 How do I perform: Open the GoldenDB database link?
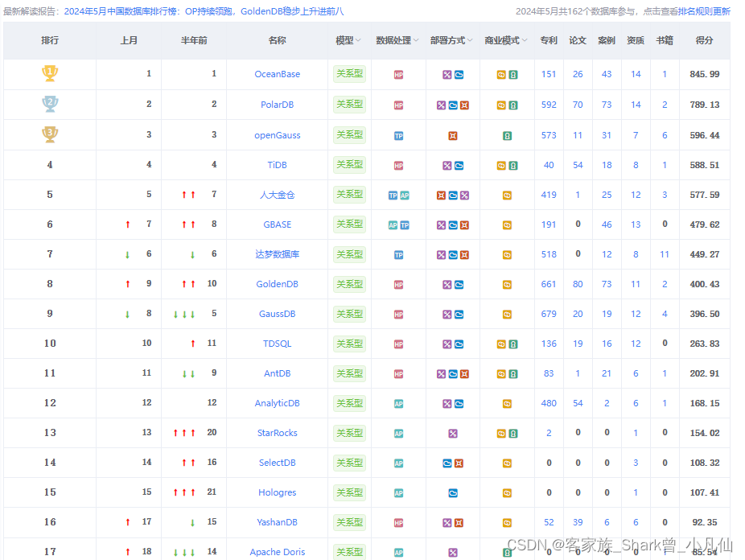278,284
